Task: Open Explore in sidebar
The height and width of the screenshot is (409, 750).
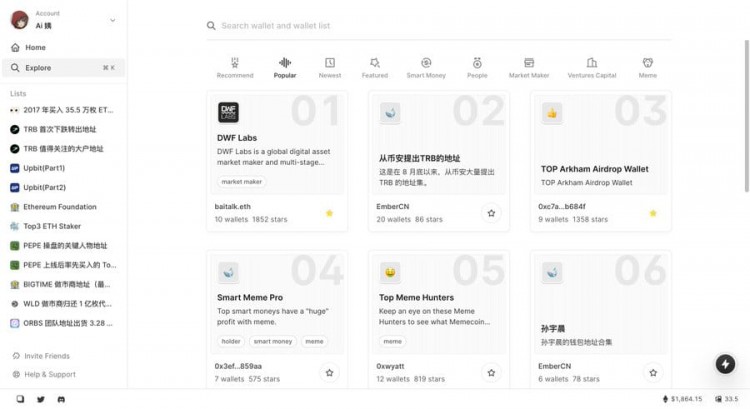Action: pos(63,68)
